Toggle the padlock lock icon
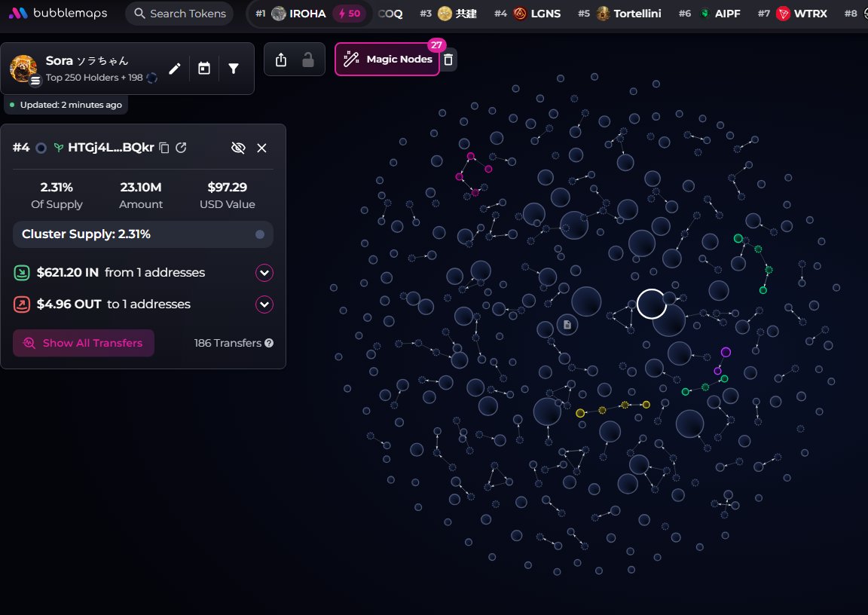The image size is (868, 615). pos(308,60)
